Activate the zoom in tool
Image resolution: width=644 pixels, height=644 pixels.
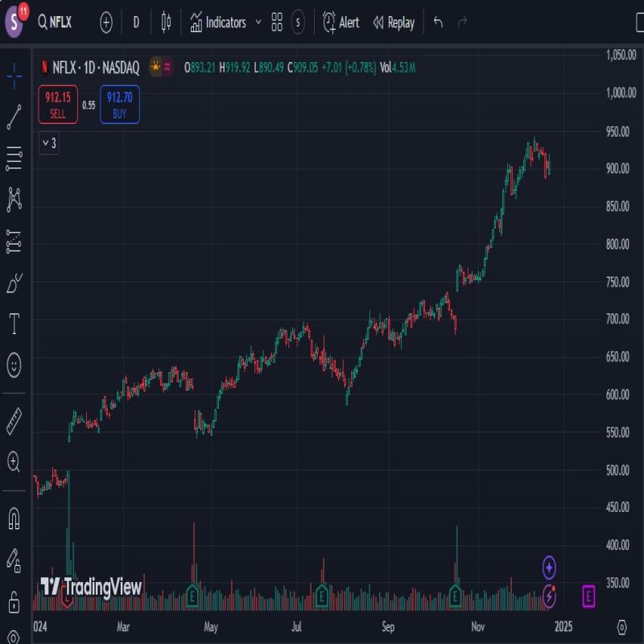point(14,461)
